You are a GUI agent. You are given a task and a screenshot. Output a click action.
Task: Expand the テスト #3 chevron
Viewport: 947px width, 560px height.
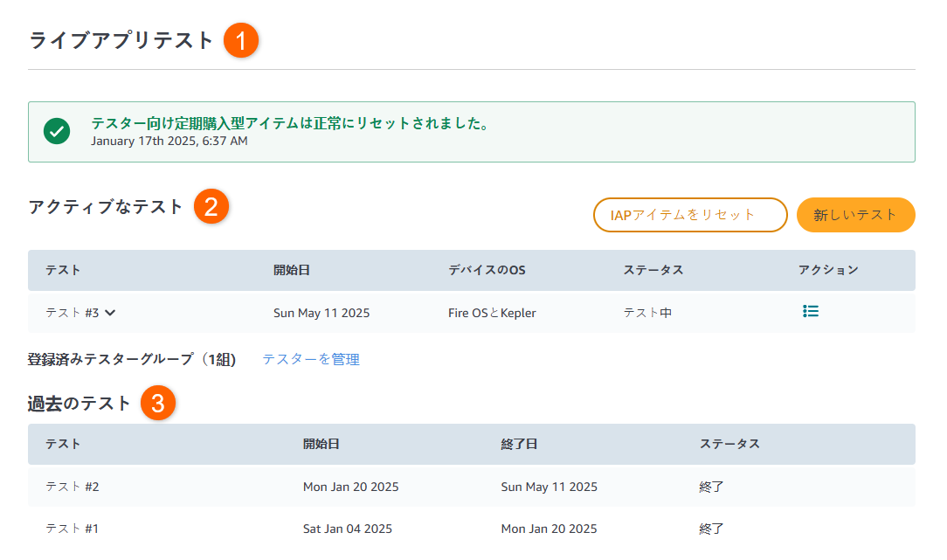click(110, 313)
